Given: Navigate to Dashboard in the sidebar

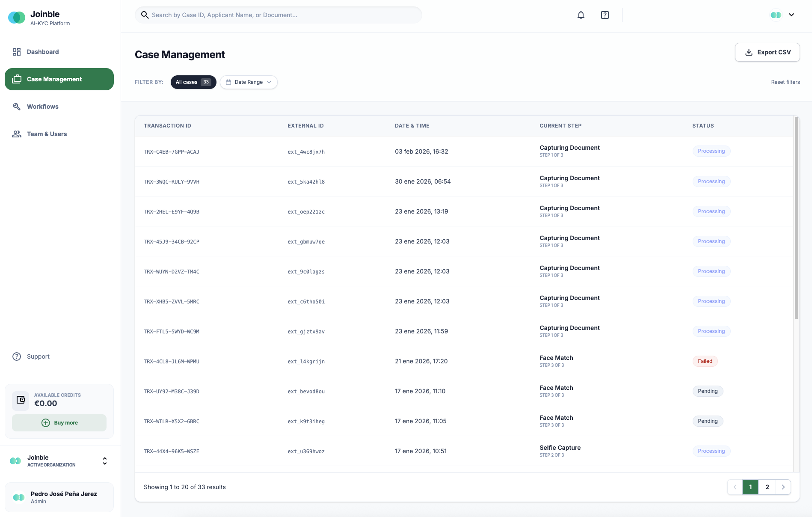Looking at the screenshot, I should [42, 51].
